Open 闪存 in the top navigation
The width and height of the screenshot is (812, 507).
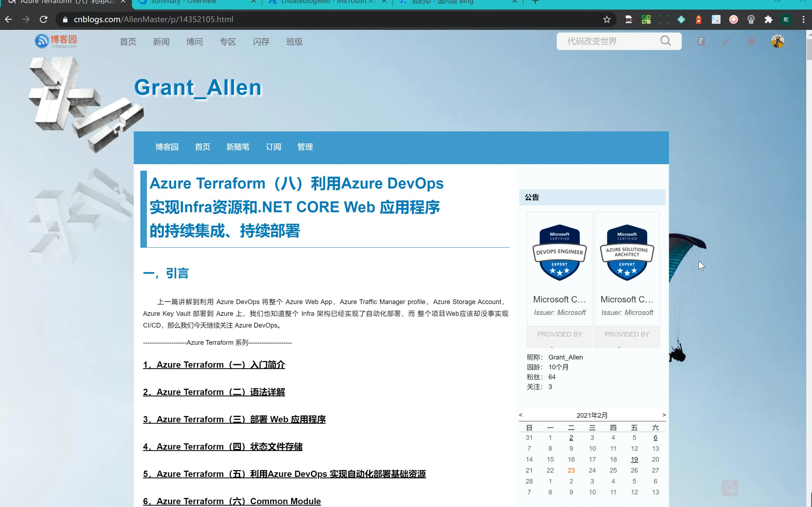click(261, 42)
